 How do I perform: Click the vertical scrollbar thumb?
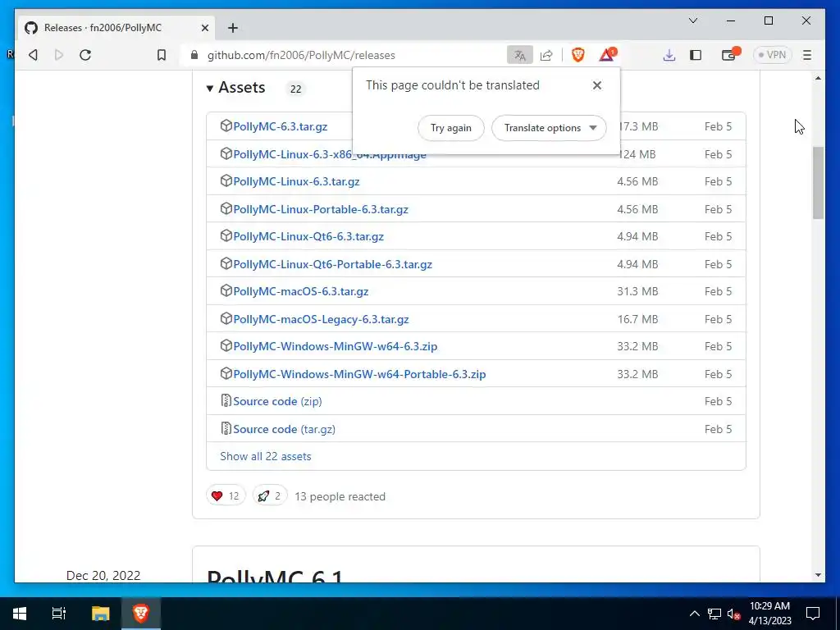pos(818,183)
